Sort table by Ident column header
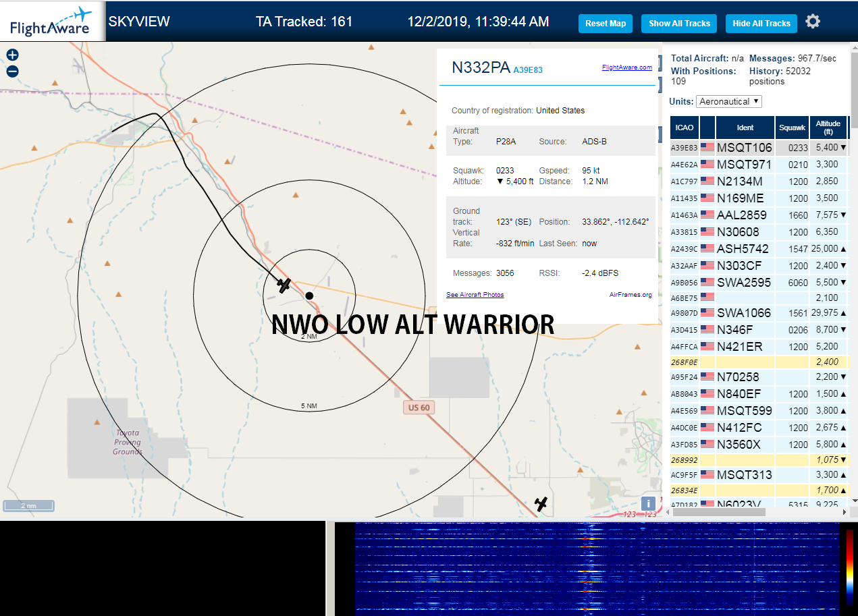Viewport: 858px width, 616px height. coord(745,128)
